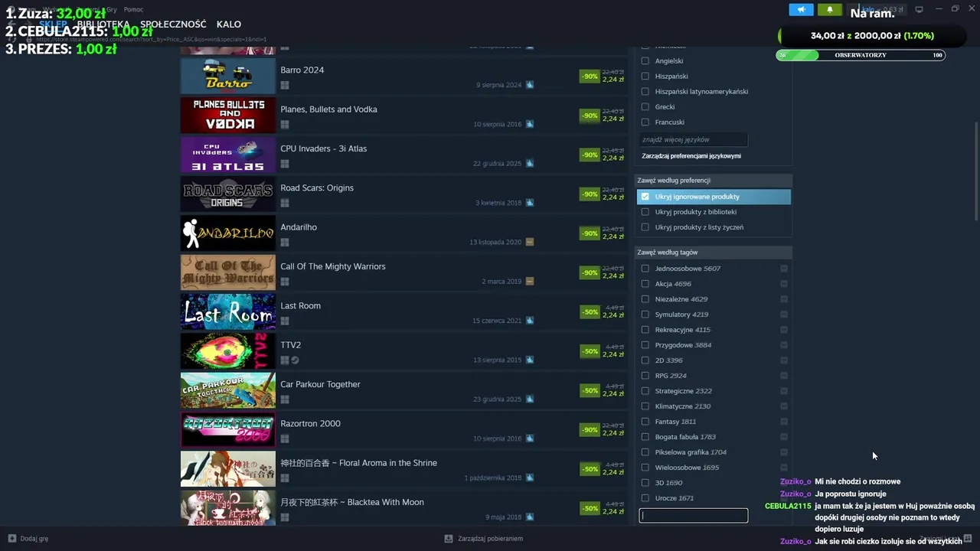980x551 pixels.
Task: Click review score icon on Road Scars: Origins
Action: pos(530,203)
